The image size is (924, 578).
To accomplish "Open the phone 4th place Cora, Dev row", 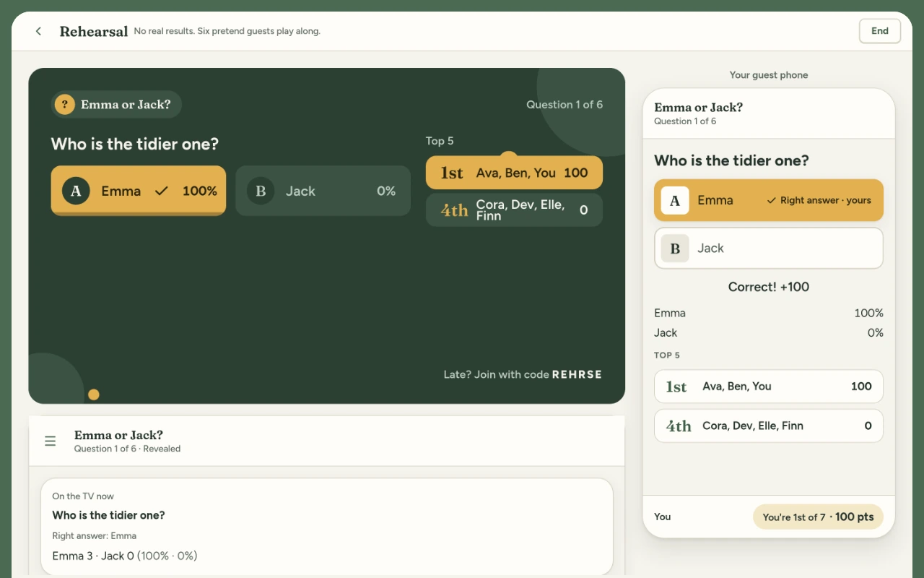I will pyautogui.click(x=769, y=426).
